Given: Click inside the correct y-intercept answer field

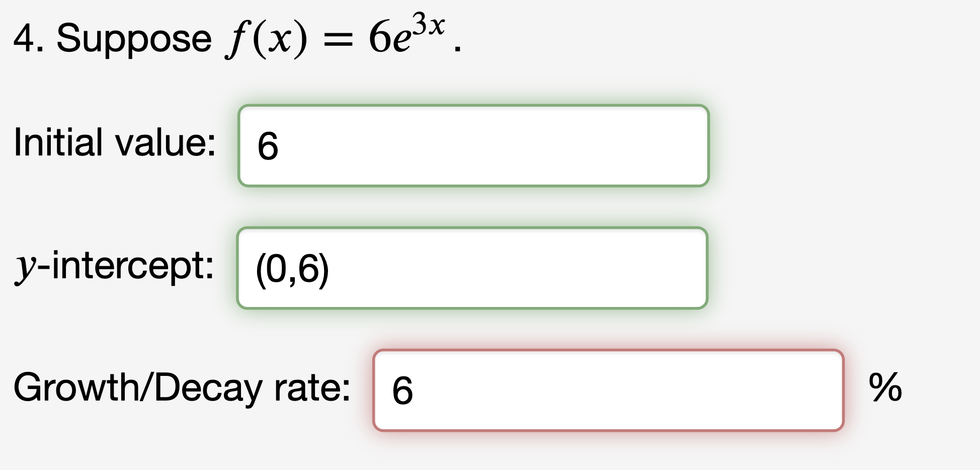Looking at the screenshot, I should click(473, 268).
